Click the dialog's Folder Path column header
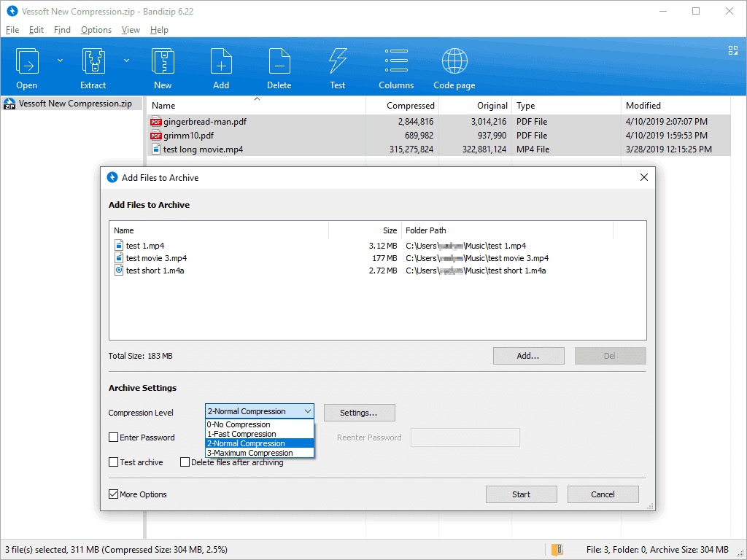 pyautogui.click(x=507, y=230)
